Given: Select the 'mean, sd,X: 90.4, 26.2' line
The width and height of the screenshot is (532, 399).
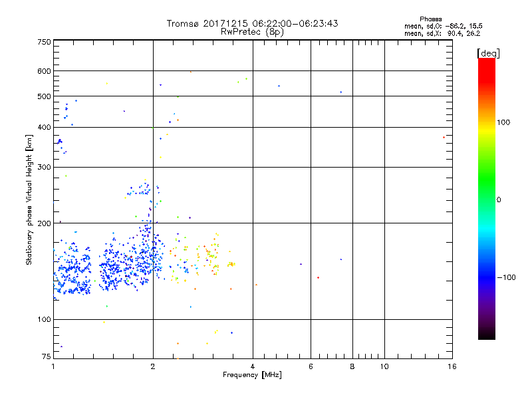Looking at the screenshot, I should pos(442,33).
